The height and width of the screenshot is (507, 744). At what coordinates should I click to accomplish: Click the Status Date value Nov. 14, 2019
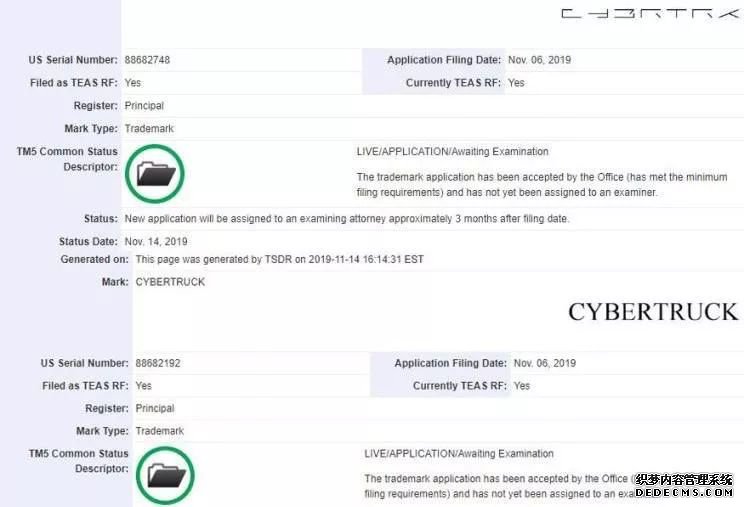156,241
